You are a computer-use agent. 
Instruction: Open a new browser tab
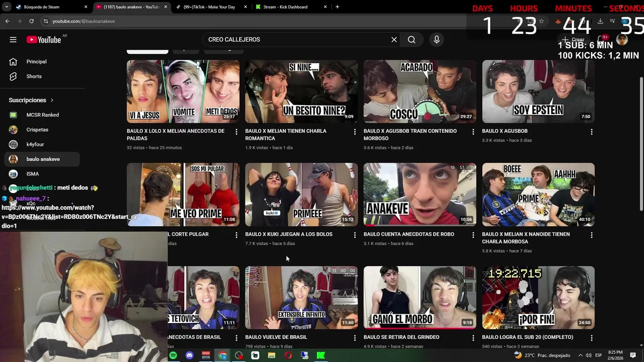pos(337,7)
